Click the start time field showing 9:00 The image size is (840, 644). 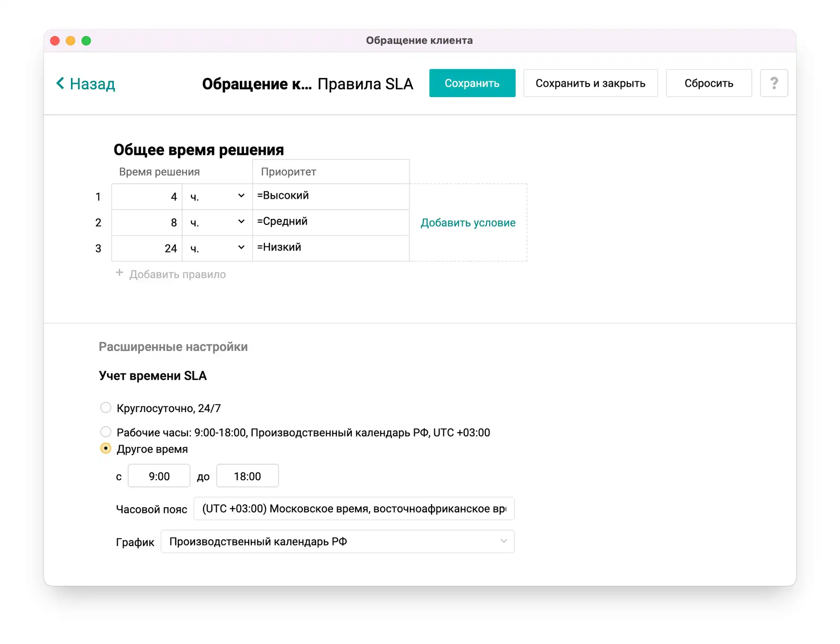(x=159, y=476)
